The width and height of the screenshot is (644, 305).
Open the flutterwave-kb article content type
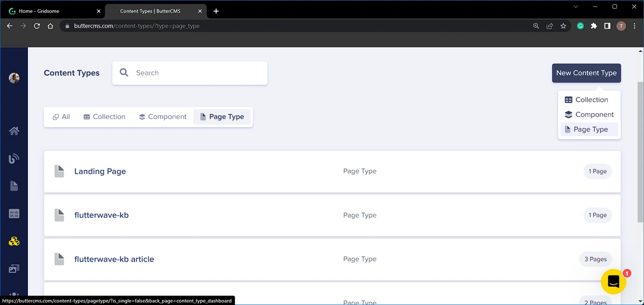(x=114, y=259)
